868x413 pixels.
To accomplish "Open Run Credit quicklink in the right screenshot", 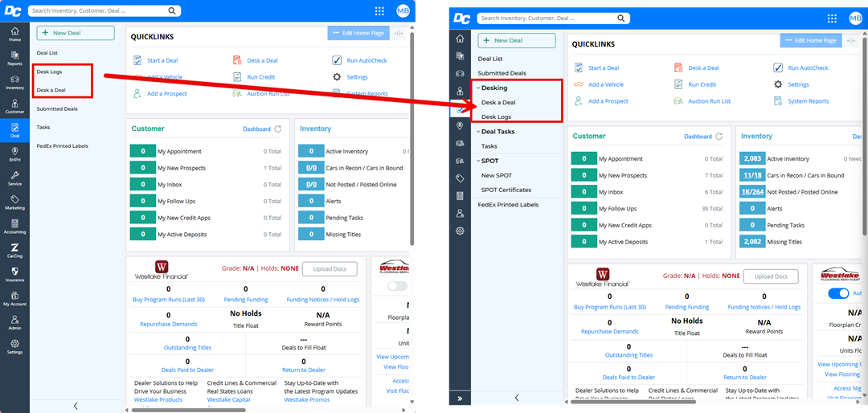I will pyautogui.click(x=694, y=84).
